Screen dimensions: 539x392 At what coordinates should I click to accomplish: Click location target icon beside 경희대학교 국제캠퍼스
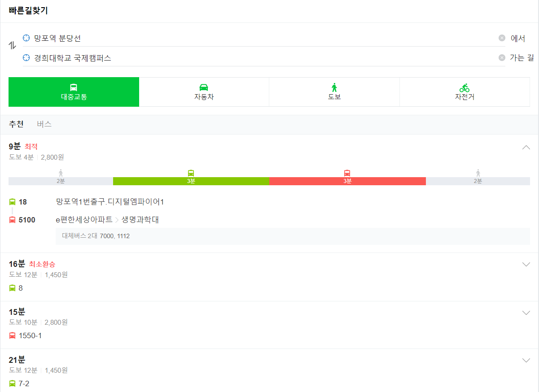[26, 58]
